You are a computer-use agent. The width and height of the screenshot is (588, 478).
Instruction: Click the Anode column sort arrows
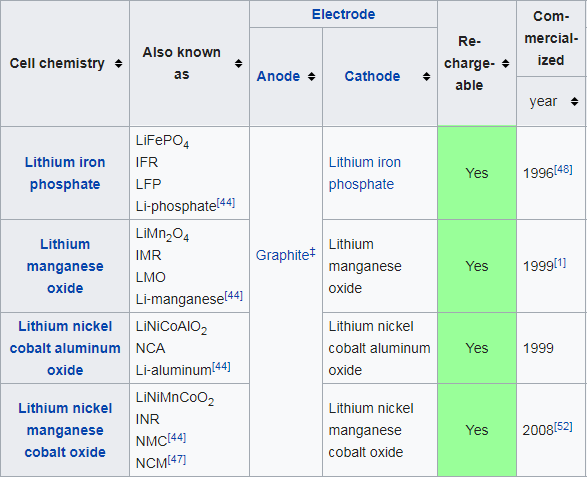point(312,76)
